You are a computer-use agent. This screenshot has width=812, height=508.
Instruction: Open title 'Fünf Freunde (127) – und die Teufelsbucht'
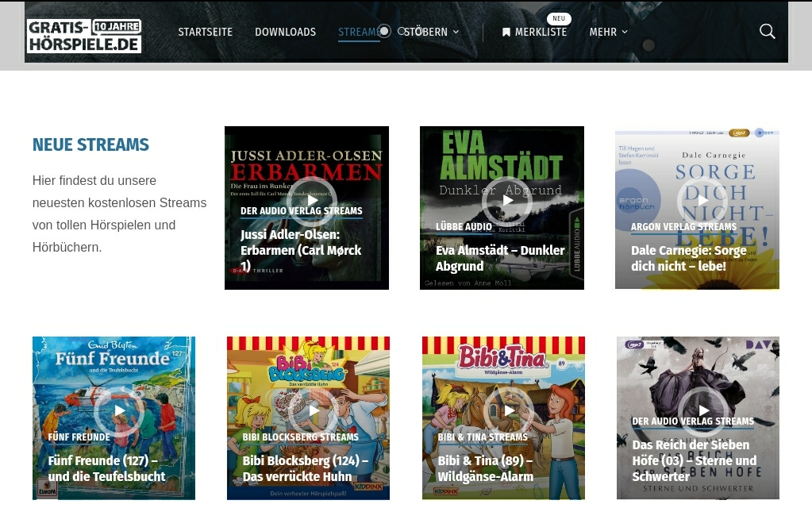pyautogui.click(x=106, y=468)
